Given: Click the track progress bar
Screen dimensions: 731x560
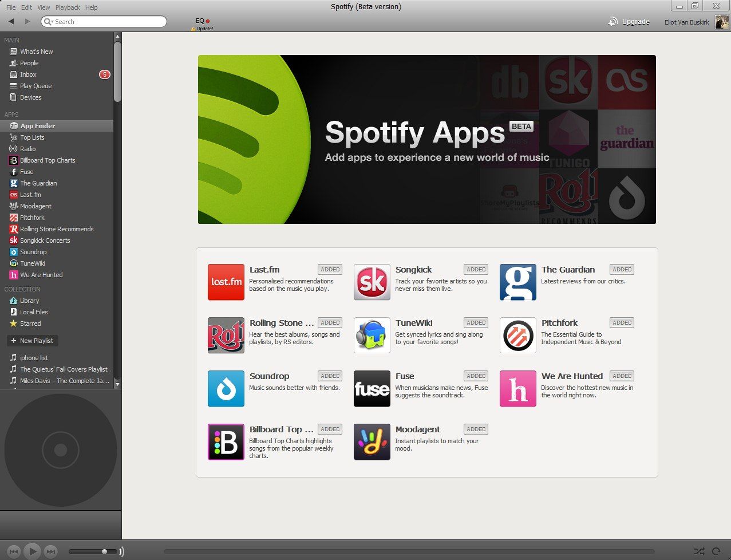Looking at the screenshot, I should pyautogui.click(x=409, y=551).
